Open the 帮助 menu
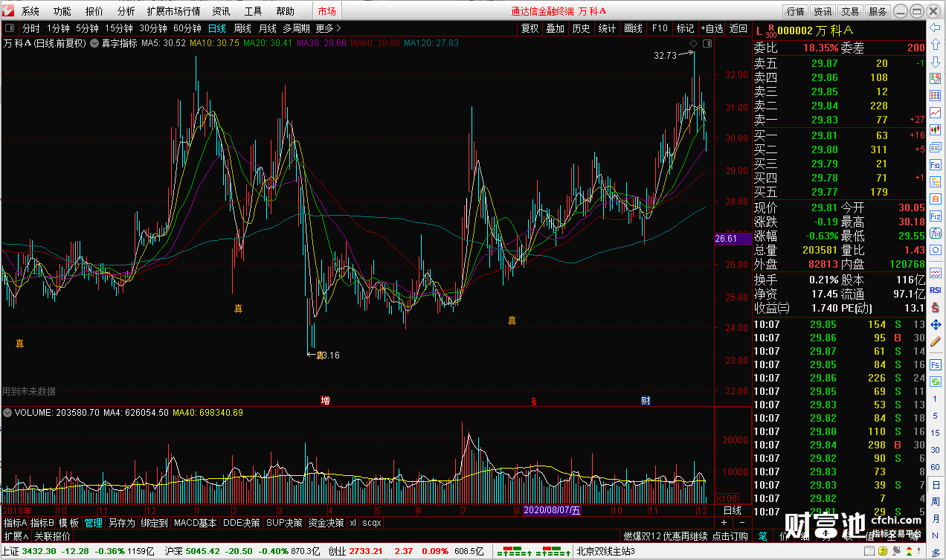 286,11
